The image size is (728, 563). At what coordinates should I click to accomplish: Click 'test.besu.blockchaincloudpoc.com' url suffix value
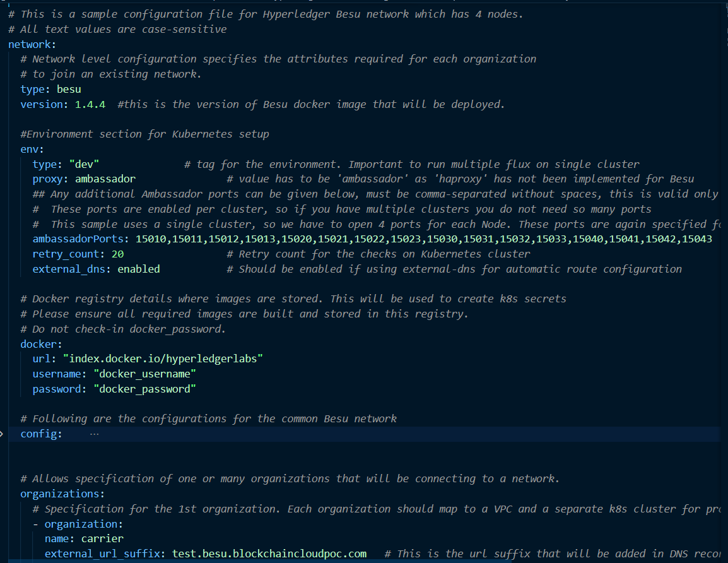(x=269, y=554)
